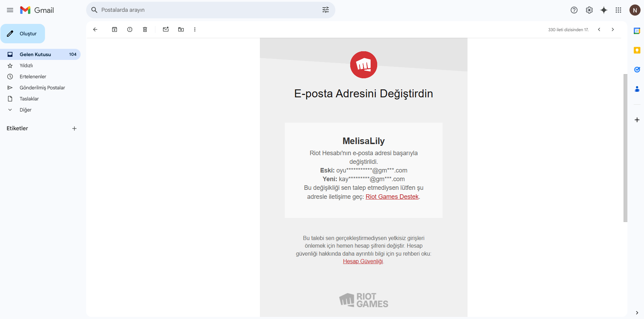644x319 pixels.
Task: Hide the side panel chevron
Action: [x=637, y=313]
